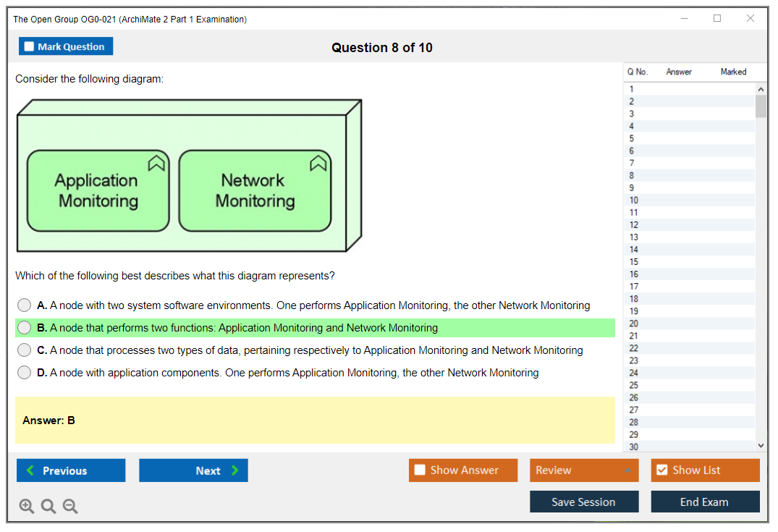Select answer option A radio button
Viewport: 778px width, 532px height.
[x=25, y=305]
